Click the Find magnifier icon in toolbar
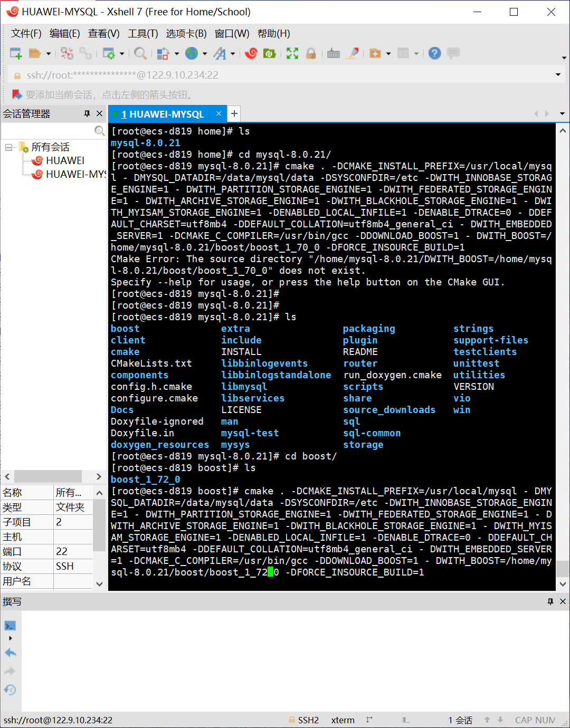The image size is (570, 728). (140, 53)
